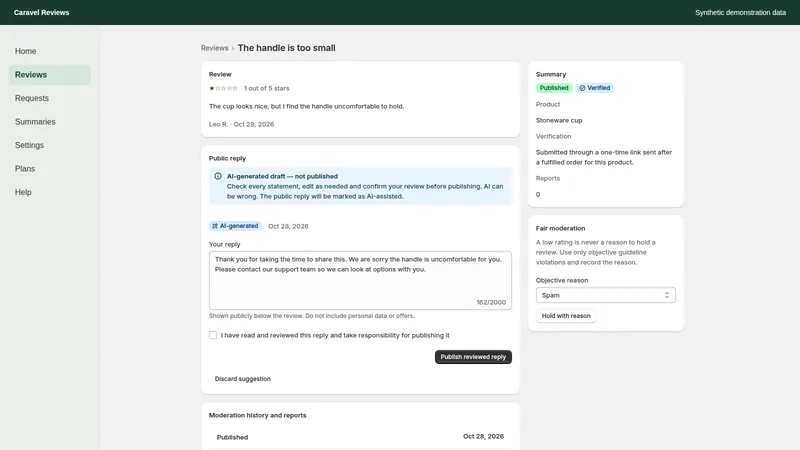Screen dimensions: 800x450
Task: Publish the reviewed reply
Action: click(x=473, y=357)
